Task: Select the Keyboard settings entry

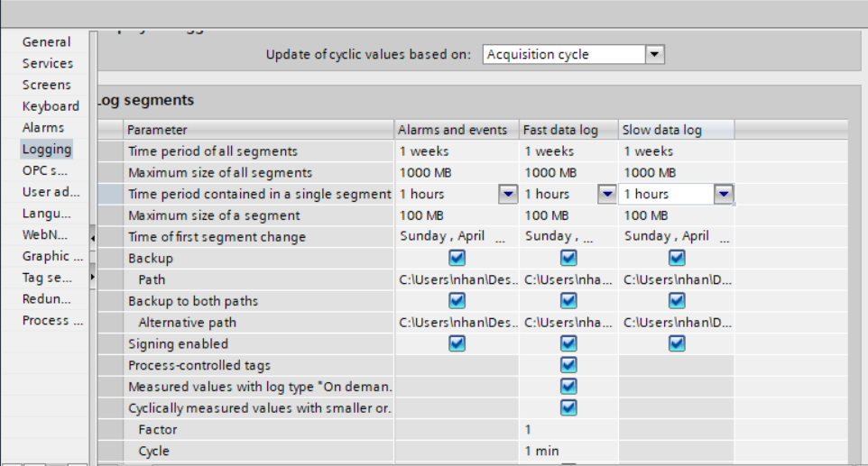Action: [51, 106]
